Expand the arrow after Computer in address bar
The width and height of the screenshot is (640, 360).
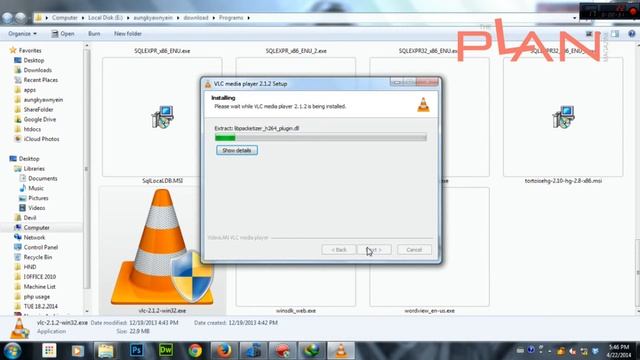point(83,18)
